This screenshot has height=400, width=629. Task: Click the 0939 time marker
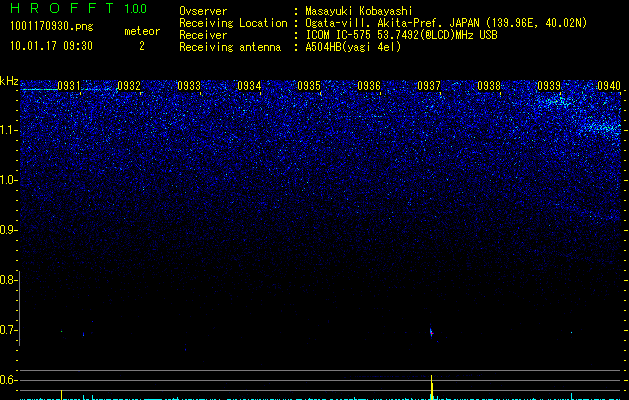(549, 86)
